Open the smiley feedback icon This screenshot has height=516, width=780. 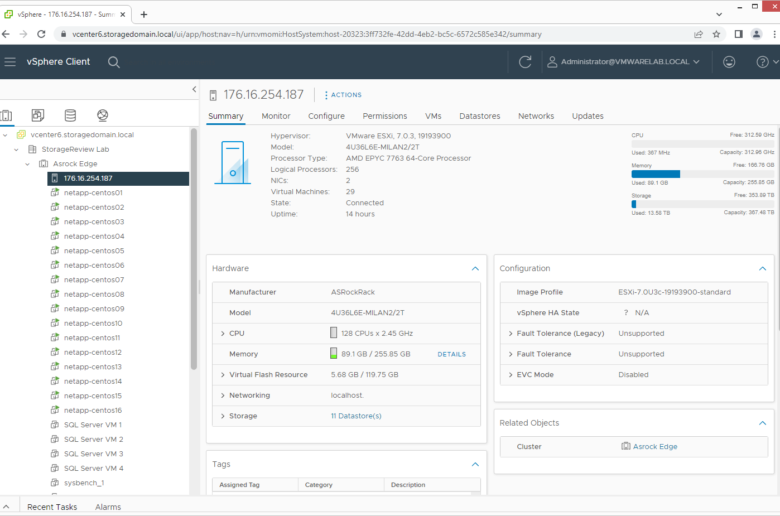pos(729,62)
